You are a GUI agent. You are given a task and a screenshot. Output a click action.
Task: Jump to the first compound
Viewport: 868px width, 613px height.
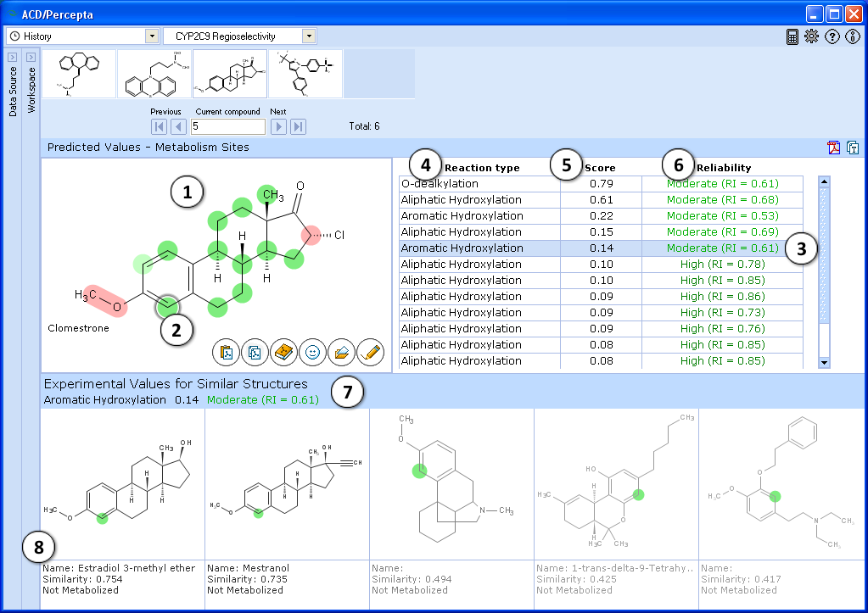[x=159, y=127]
